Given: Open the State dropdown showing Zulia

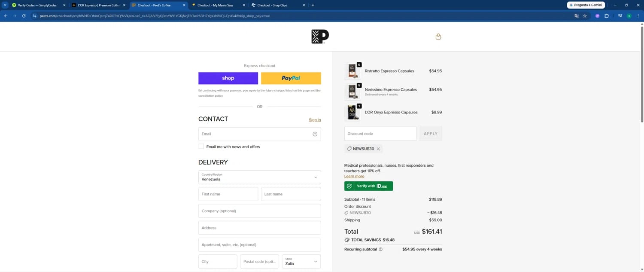Looking at the screenshot, I should pyautogui.click(x=301, y=261).
